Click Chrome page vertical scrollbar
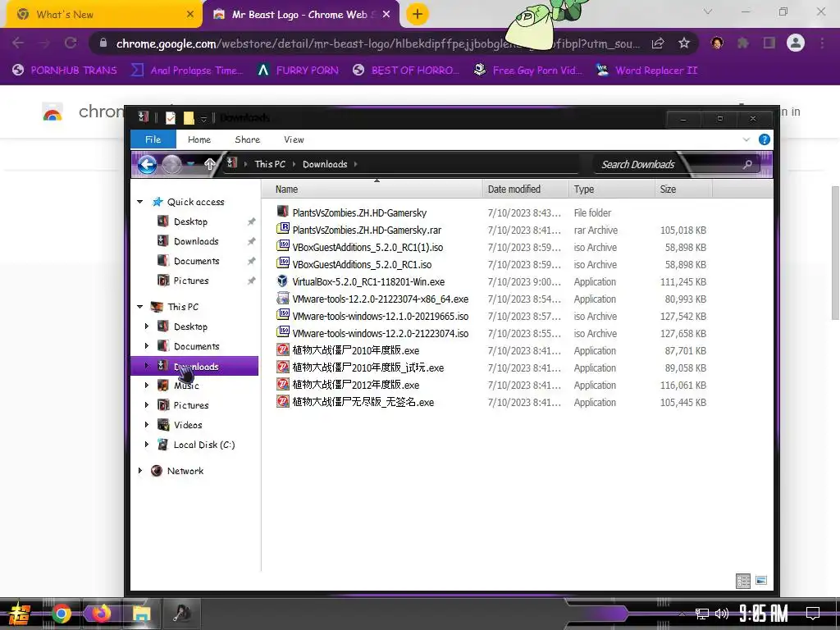This screenshot has height=630, width=840. pyautogui.click(x=835, y=252)
